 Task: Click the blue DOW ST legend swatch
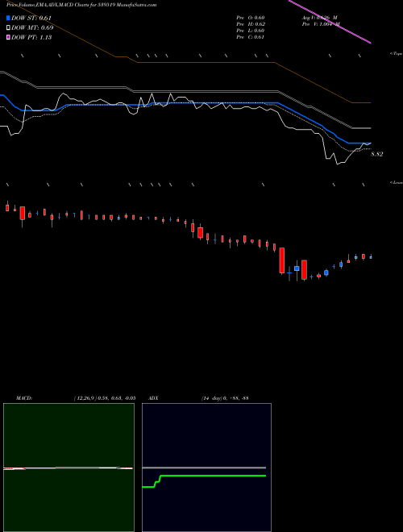click(8, 18)
